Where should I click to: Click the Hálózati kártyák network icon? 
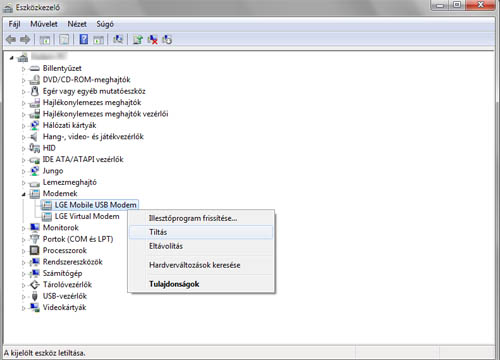(x=34, y=125)
